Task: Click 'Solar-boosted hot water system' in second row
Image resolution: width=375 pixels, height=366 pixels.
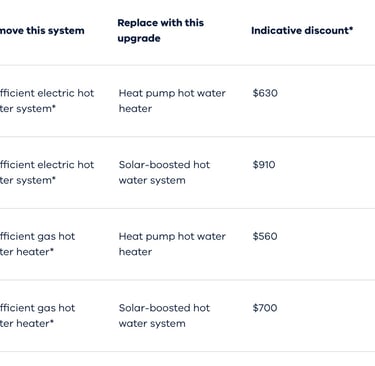Action: pyautogui.click(x=164, y=172)
